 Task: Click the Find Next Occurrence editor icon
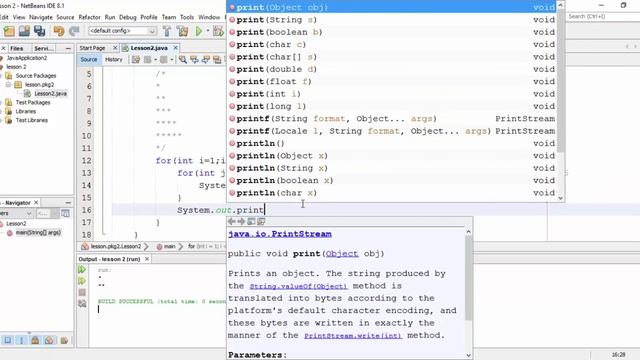coord(206,60)
